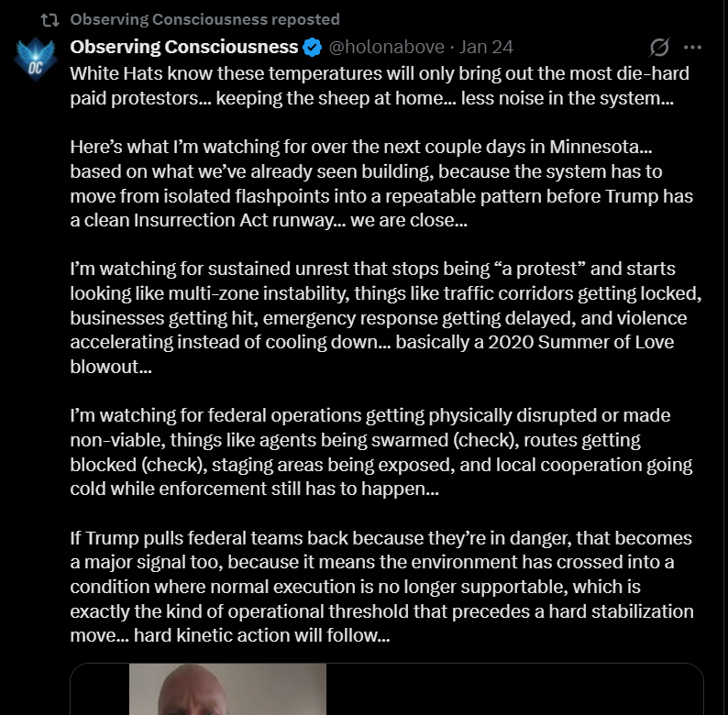This screenshot has height=715, width=728.
Task: Open the Observing Consciousness display name
Action: 183,47
